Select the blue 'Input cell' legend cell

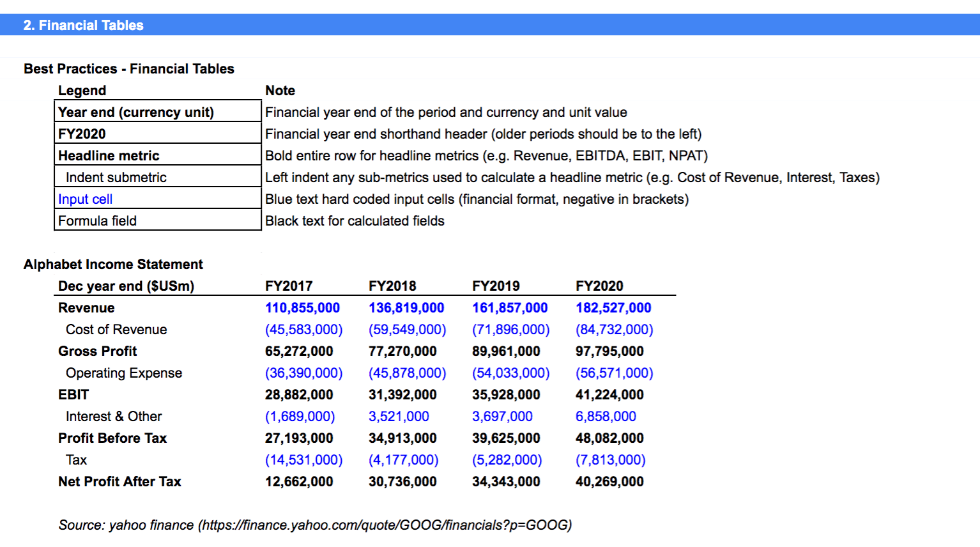[x=158, y=199]
